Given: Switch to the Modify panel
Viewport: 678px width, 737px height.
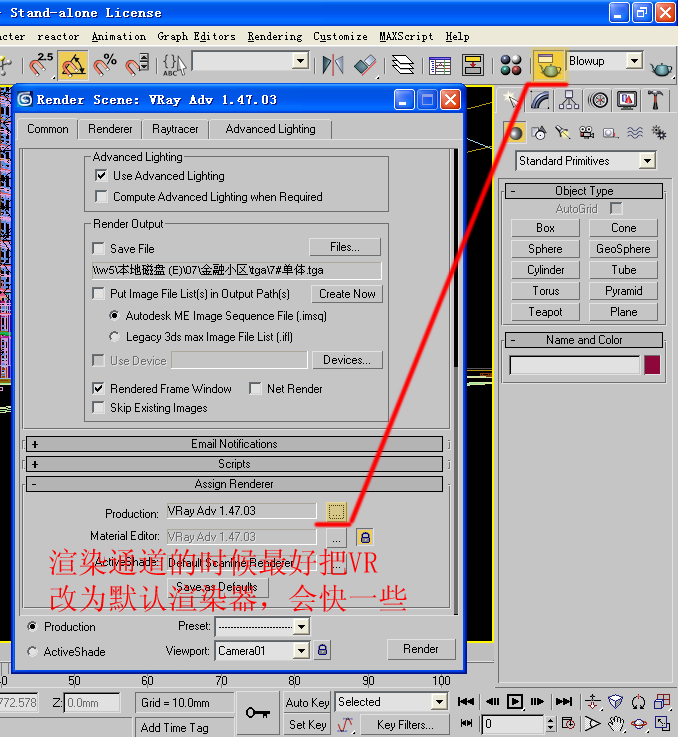Looking at the screenshot, I should [540, 100].
